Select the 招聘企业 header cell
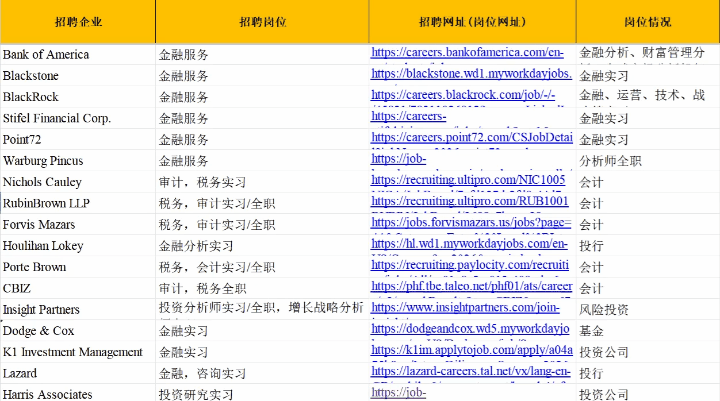Image resolution: width=720 pixels, height=401 pixels. click(78, 22)
